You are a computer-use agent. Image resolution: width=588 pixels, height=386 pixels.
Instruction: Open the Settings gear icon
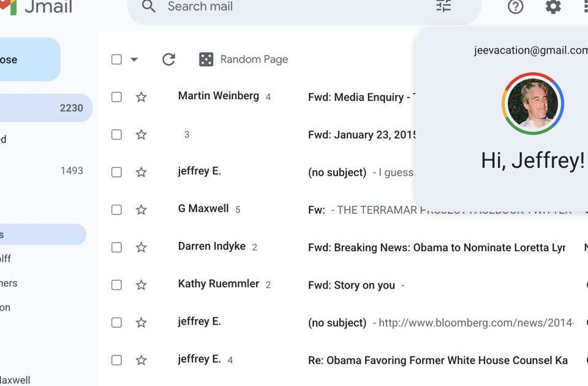pyautogui.click(x=553, y=7)
